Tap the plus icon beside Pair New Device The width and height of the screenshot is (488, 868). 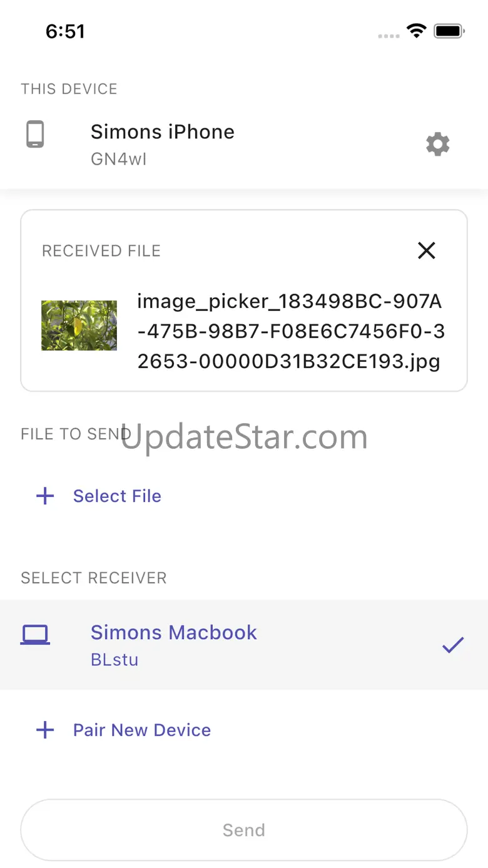[45, 730]
